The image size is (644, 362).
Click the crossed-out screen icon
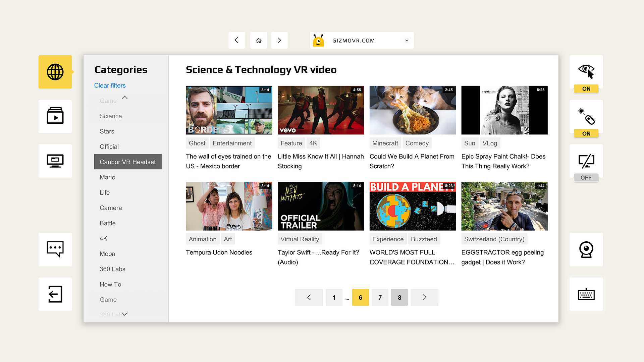click(x=586, y=160)
